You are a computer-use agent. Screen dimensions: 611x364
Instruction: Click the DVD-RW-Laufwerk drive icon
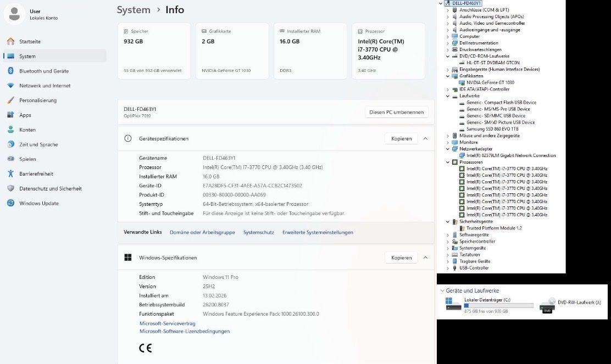coord(547,305)
